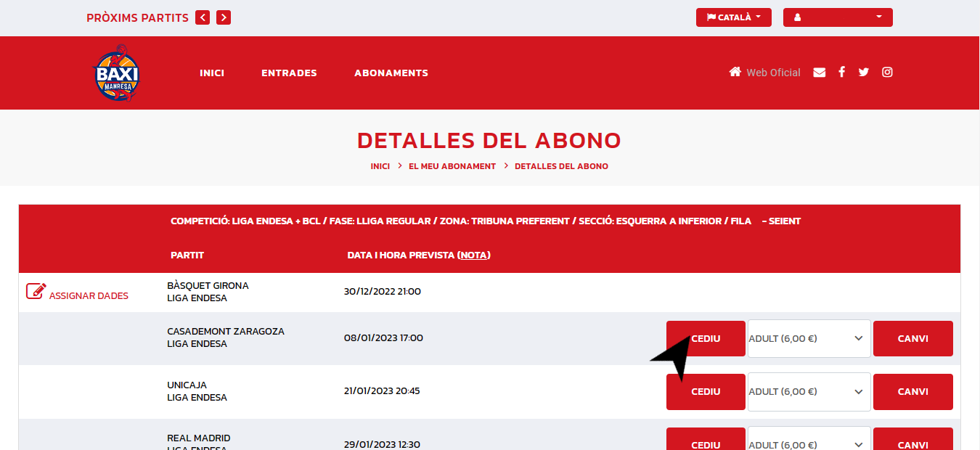The image size is (980, 450).
Task: Select the Unicaja match name
Action: pos(187,385)
